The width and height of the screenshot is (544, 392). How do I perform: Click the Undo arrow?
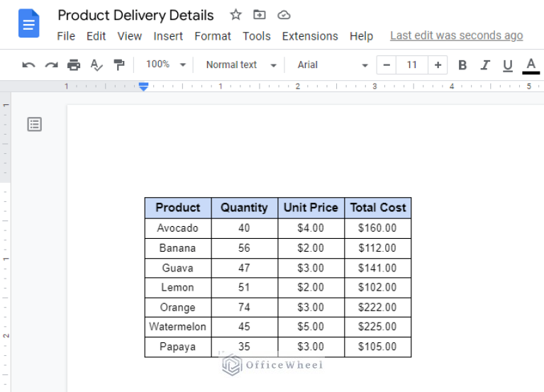[28, 65]
